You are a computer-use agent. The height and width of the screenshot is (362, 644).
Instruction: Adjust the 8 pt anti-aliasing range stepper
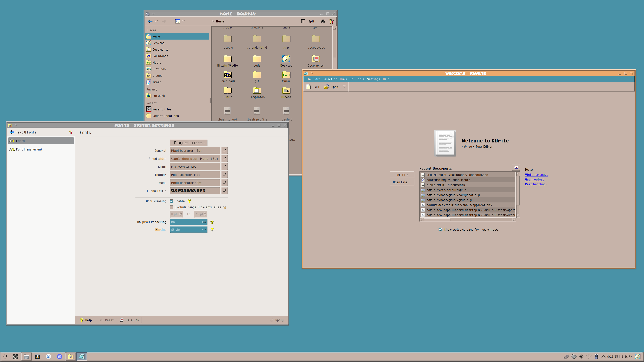coord(181,214)
